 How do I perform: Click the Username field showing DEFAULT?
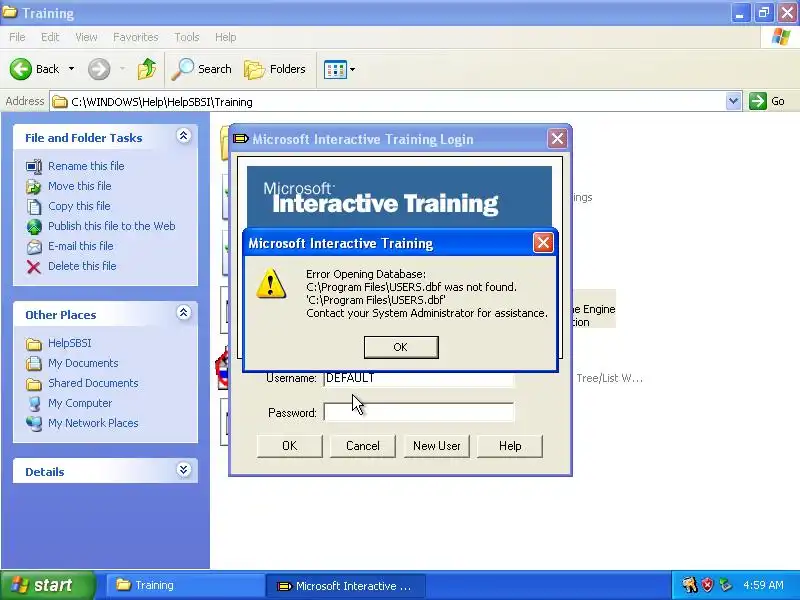tap(418, 378)
